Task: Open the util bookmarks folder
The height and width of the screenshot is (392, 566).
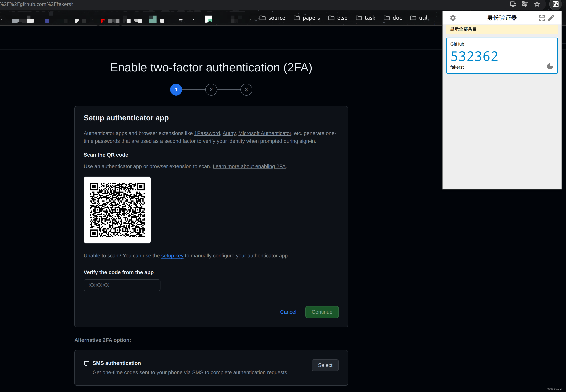Action: pyautogui.click(x=419, y=18)
